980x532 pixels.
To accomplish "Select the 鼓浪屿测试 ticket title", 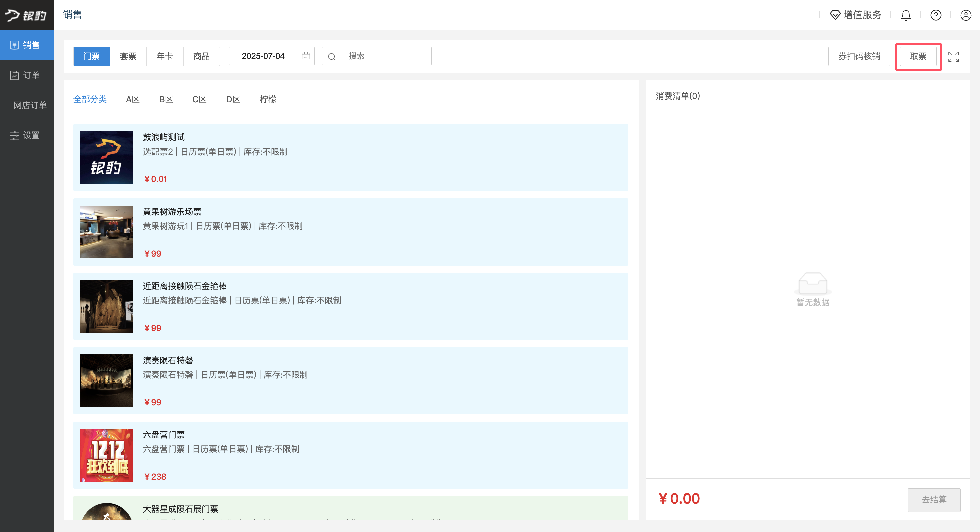I will [x=164, y=137].
